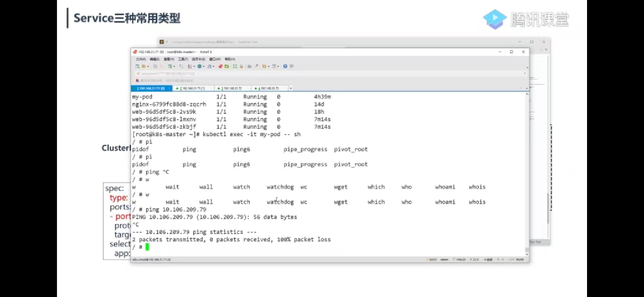Open the 选项卡(B) menu in Xshell
This screenshot has width=644, height=297.
tap(199, 59)
